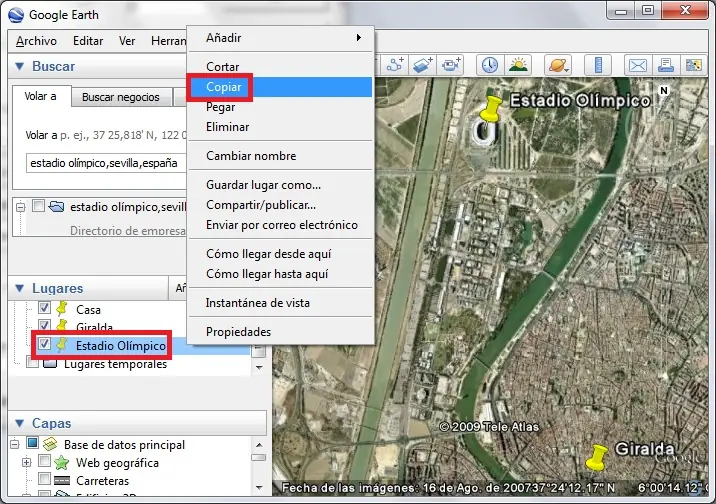Uncheck the Casa placemark checkbox
Screen dimensions: 716x504
pyautogui.click(x=44, y=308)
